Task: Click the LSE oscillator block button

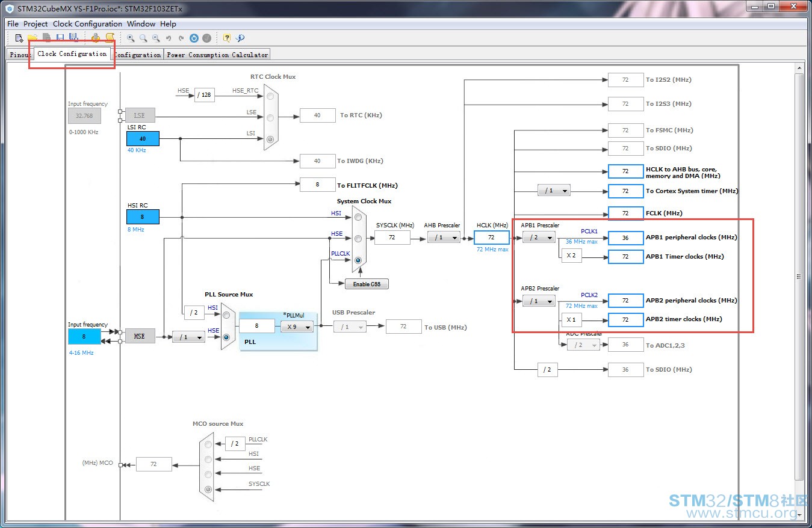Action: [x=140, y=115]
